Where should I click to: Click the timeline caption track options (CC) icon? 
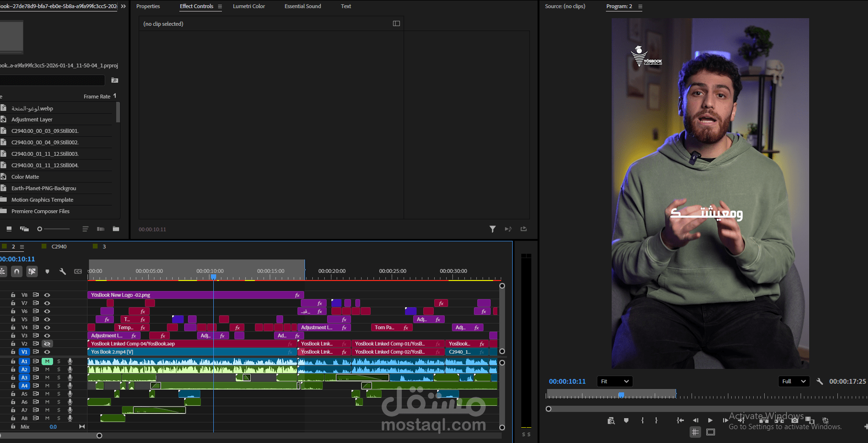tap(78, 271)
